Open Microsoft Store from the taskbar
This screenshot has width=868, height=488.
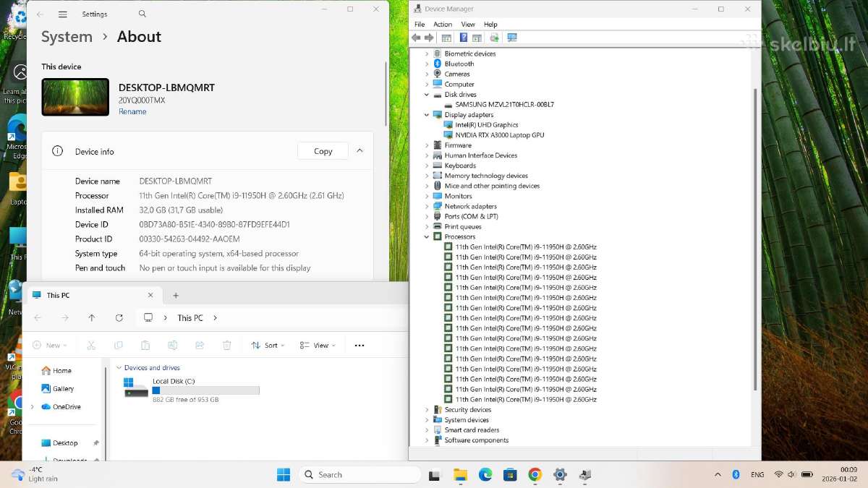click(510, 475)
